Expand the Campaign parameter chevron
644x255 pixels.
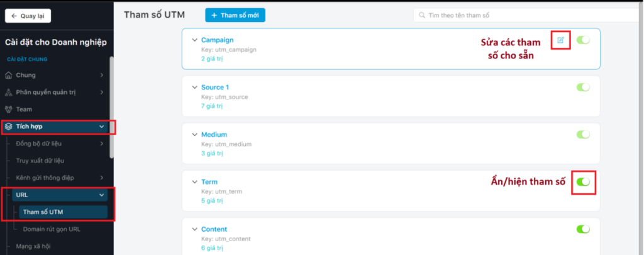(194, 40)
